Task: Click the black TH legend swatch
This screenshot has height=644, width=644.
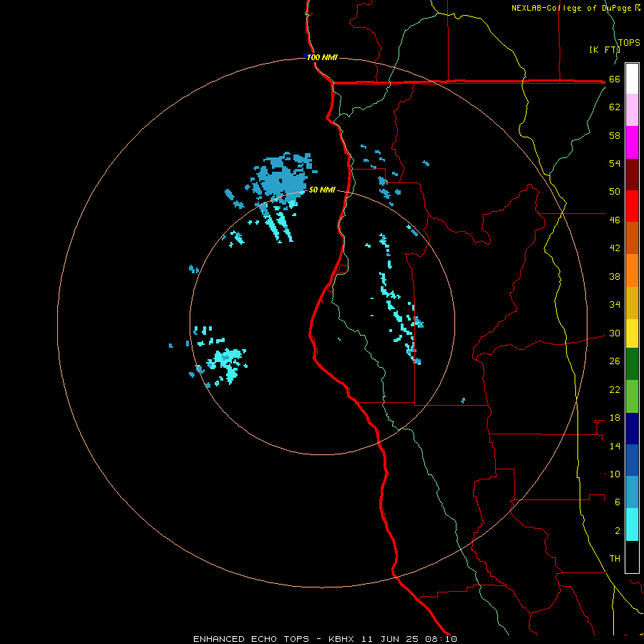Action: coord(632,557)
